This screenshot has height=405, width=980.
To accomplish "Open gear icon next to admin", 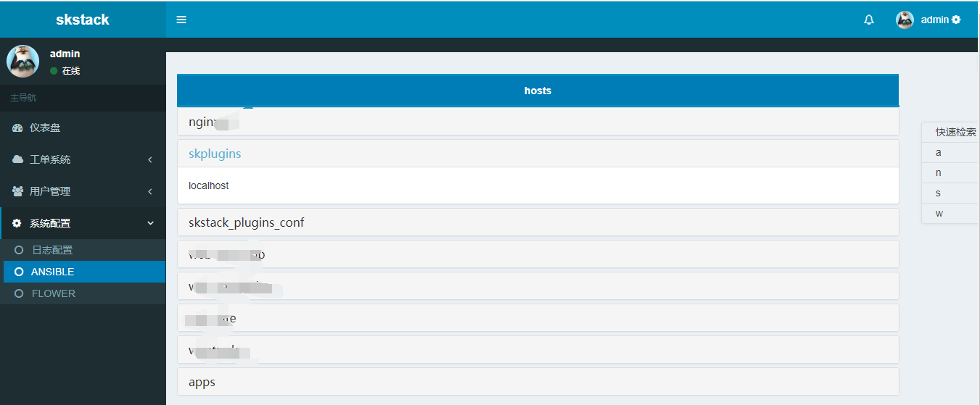I will point(956,20).
